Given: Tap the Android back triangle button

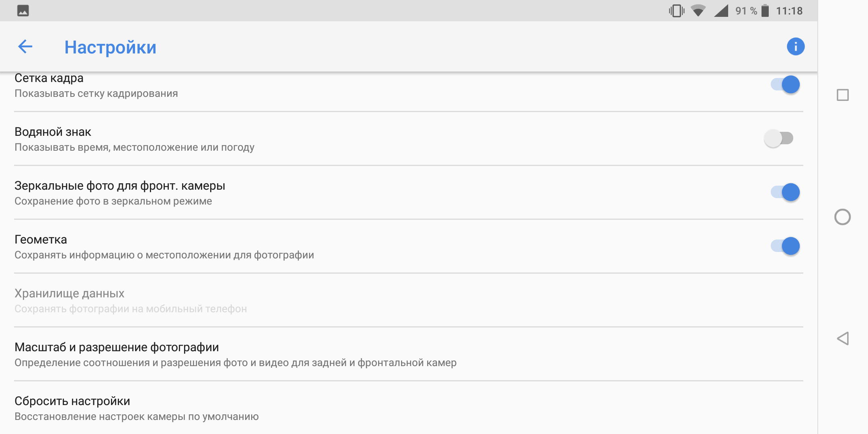Looking at the screenshot, I should coord(843,338).
